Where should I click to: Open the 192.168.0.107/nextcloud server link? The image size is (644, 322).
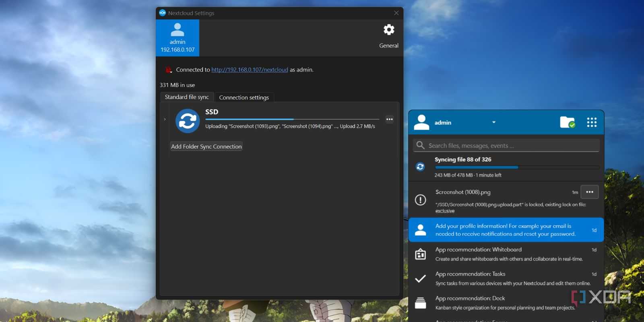(250, 70)
